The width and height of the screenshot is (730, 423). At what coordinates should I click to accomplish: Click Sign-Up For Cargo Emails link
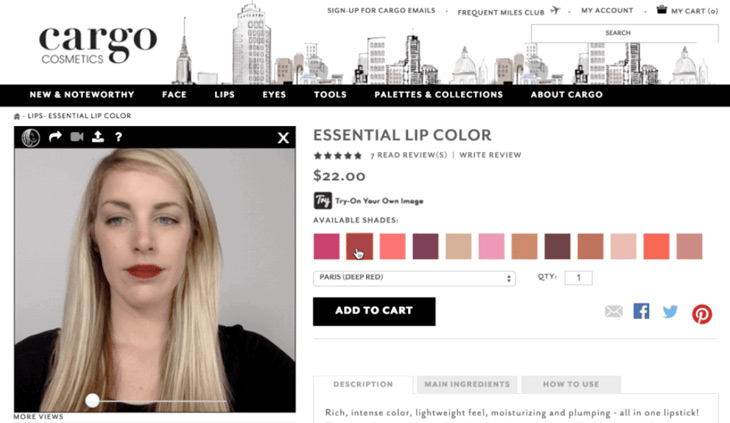coord(381,10)
